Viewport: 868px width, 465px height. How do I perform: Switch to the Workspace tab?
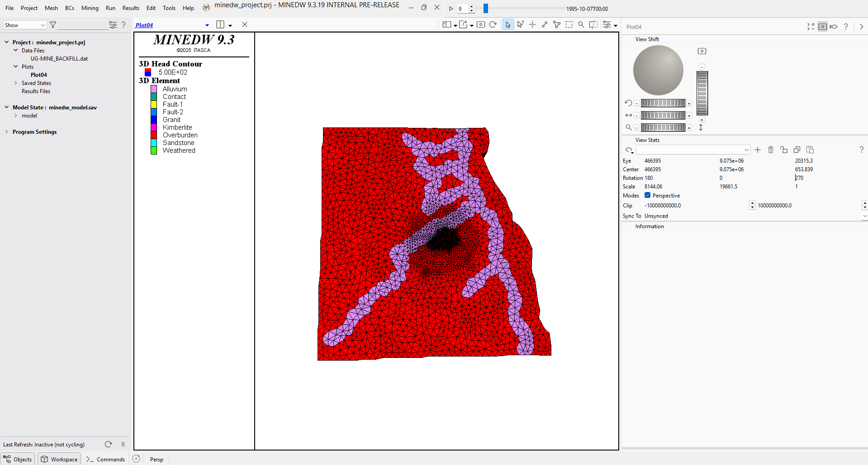click(x=59, y=459)
